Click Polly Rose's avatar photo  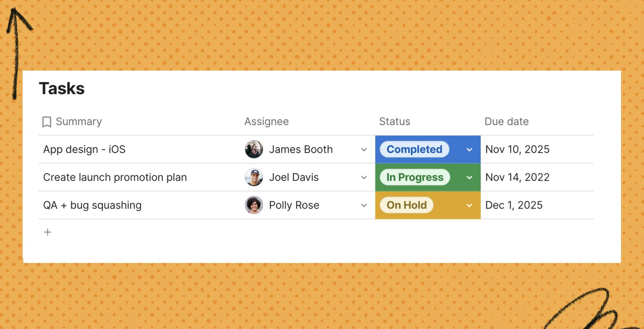pos(254,205)
